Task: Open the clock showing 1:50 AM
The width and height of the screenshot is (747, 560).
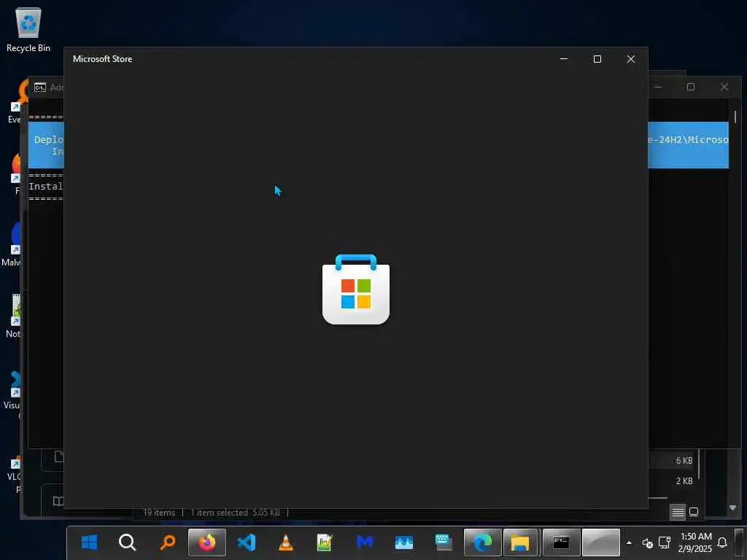Action: click(695, 542)
